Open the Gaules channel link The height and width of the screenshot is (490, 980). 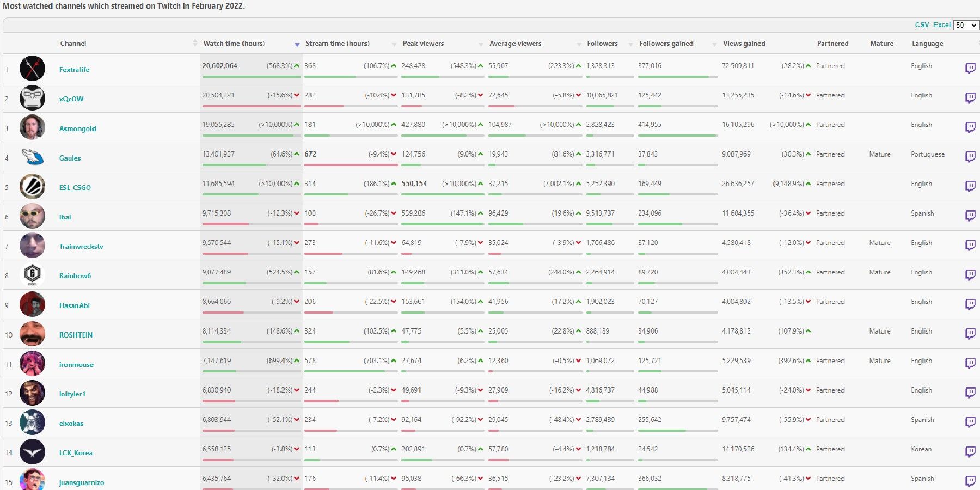point(70,158)
